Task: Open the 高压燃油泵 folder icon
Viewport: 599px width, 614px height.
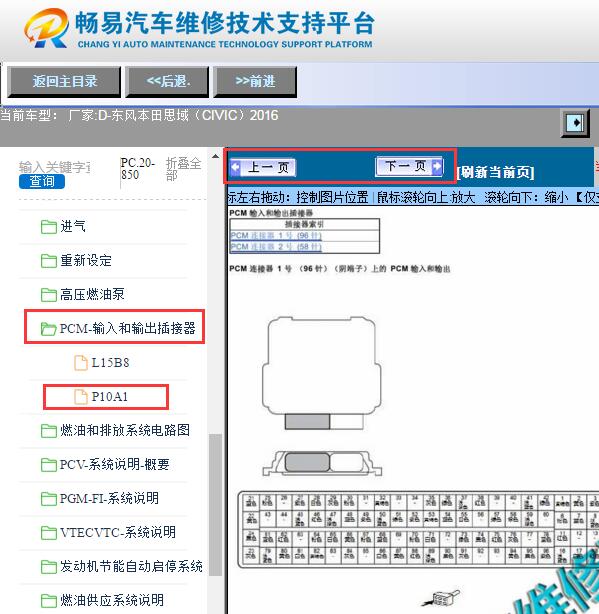Action: click(x=49, y=295)
